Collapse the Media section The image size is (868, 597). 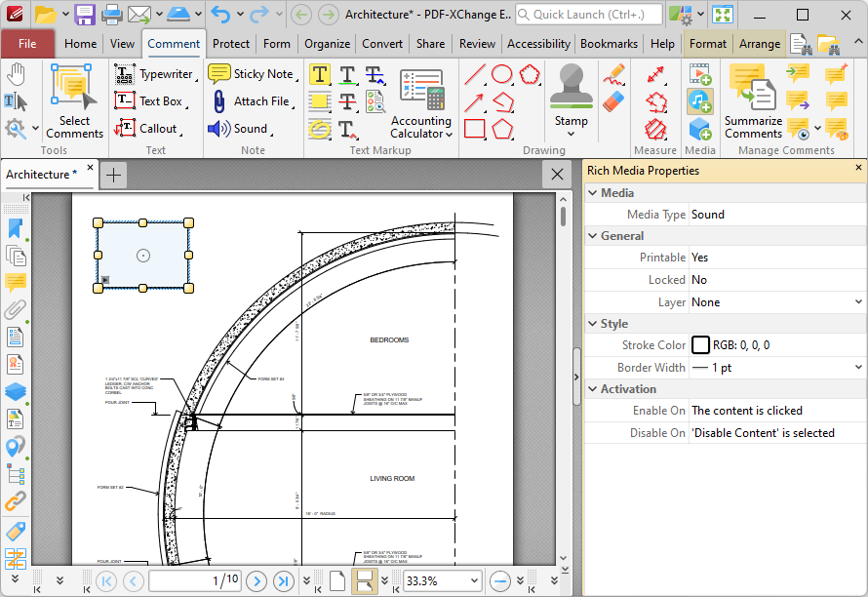point(592,193)
